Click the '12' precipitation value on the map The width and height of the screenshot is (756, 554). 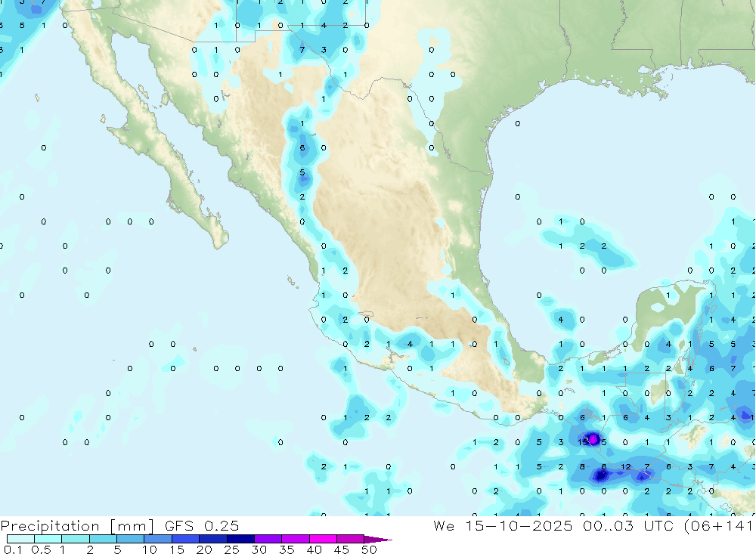pos(626,467)
